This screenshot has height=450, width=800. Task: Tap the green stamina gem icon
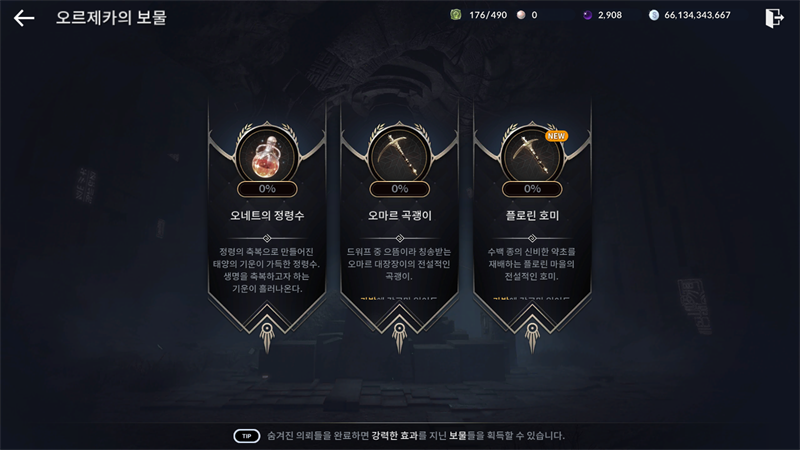tap(456, 15)
